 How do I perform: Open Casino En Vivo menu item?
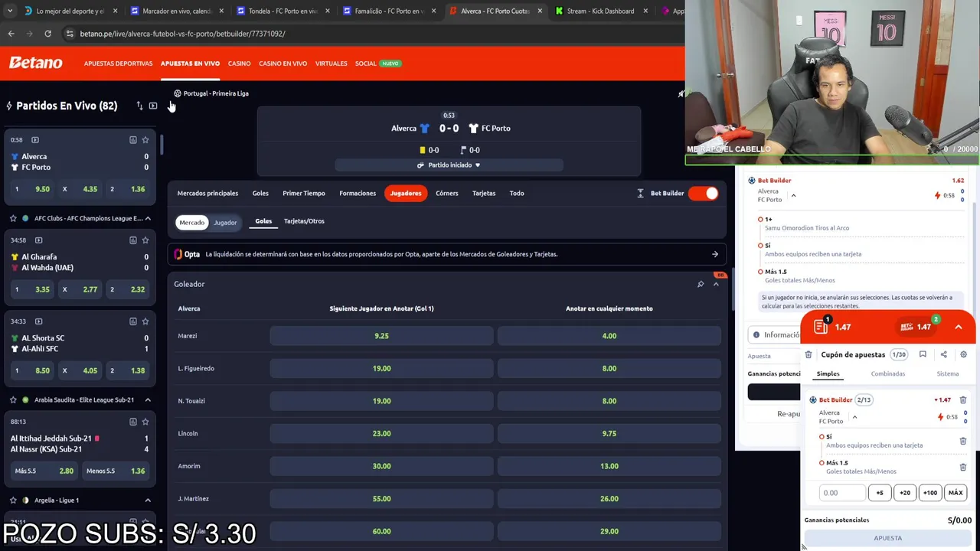tap(283, 64)
